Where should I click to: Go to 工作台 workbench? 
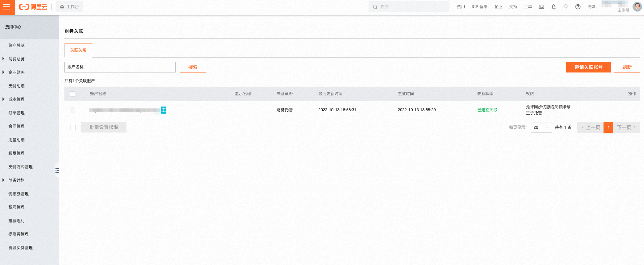click(69, 7)
